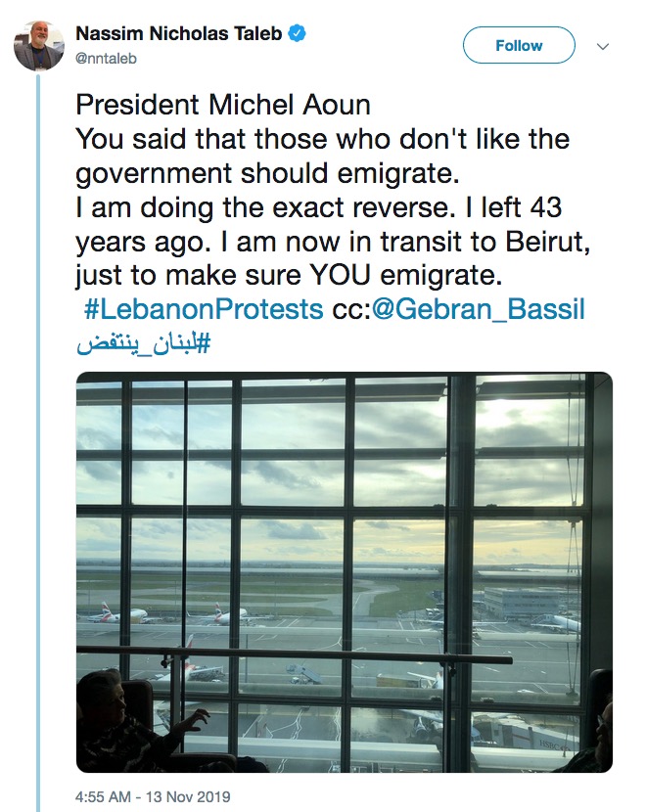
Task: Click the 4:55 AM - 13 Nov 2019 timestamp
Action: (x=153, y=796)
